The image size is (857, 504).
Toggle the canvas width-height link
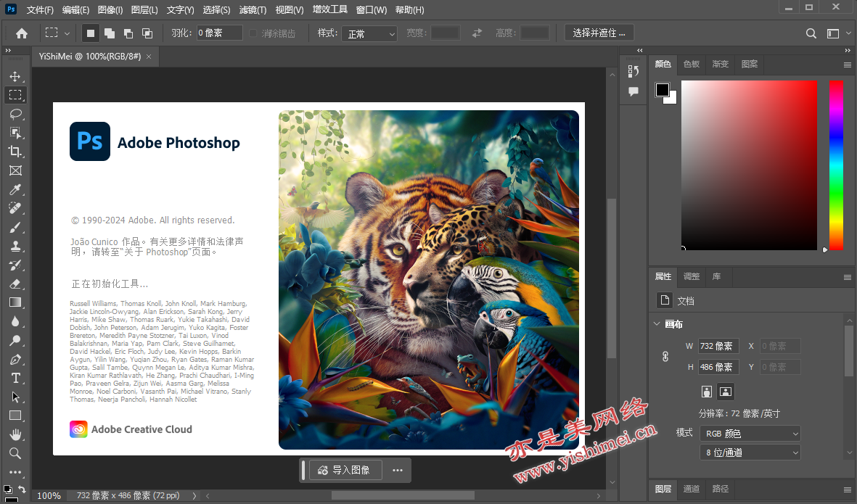(x=665, y=357)
